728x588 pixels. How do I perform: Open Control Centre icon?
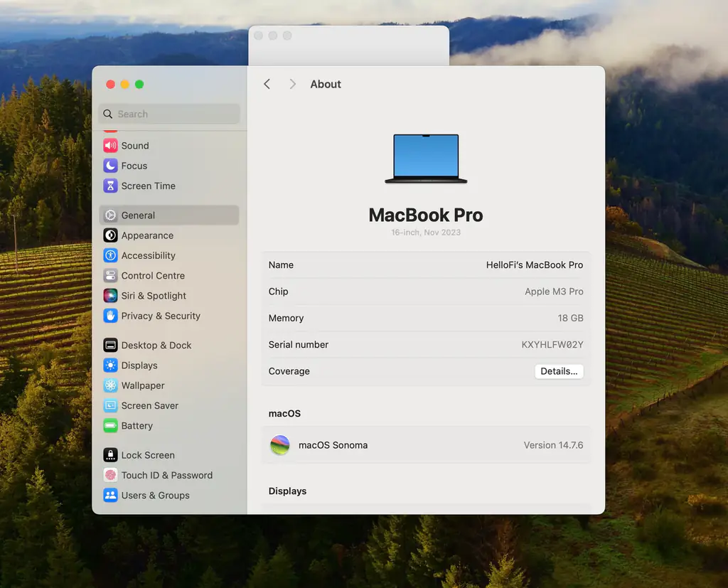point(110,276)
